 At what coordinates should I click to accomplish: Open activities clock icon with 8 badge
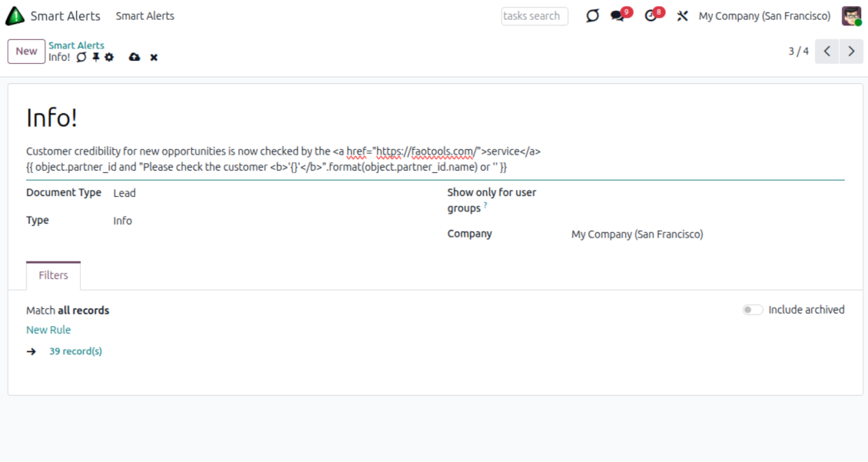tap(651, 16)
